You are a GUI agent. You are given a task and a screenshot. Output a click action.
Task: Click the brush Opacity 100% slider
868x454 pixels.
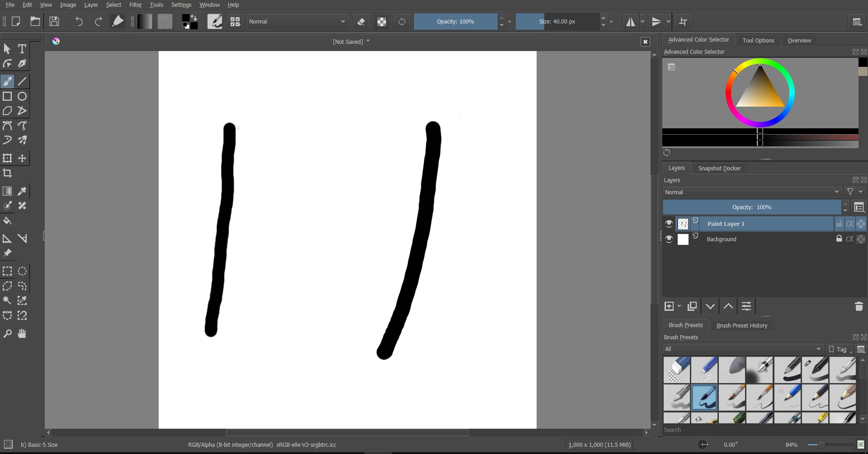[x=455, y=22]
